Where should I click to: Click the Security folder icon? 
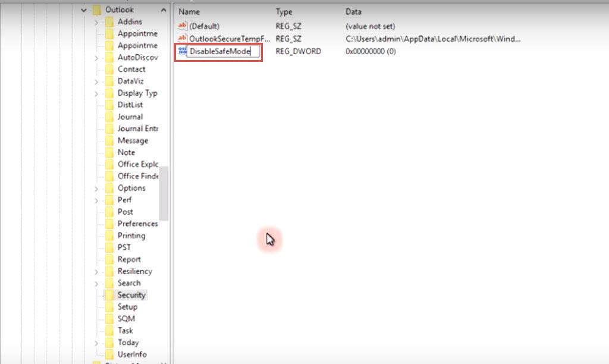tap(109, 295)
